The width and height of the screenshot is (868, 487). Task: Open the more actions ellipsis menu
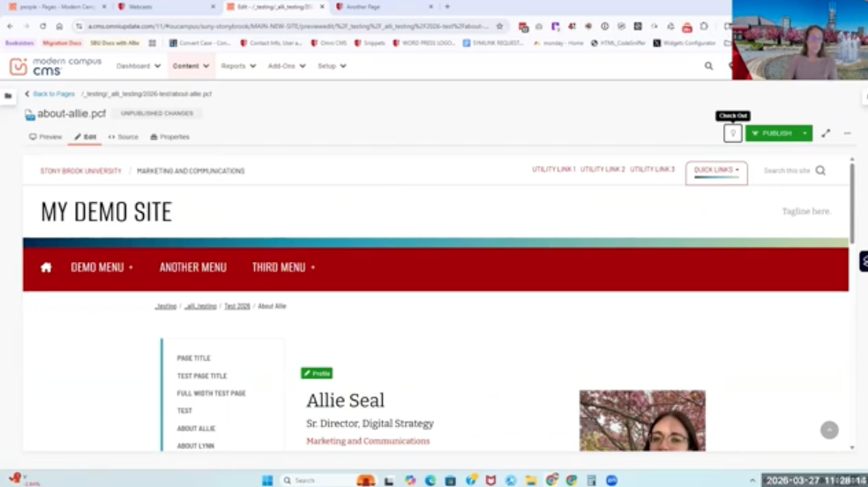point(847,133)
